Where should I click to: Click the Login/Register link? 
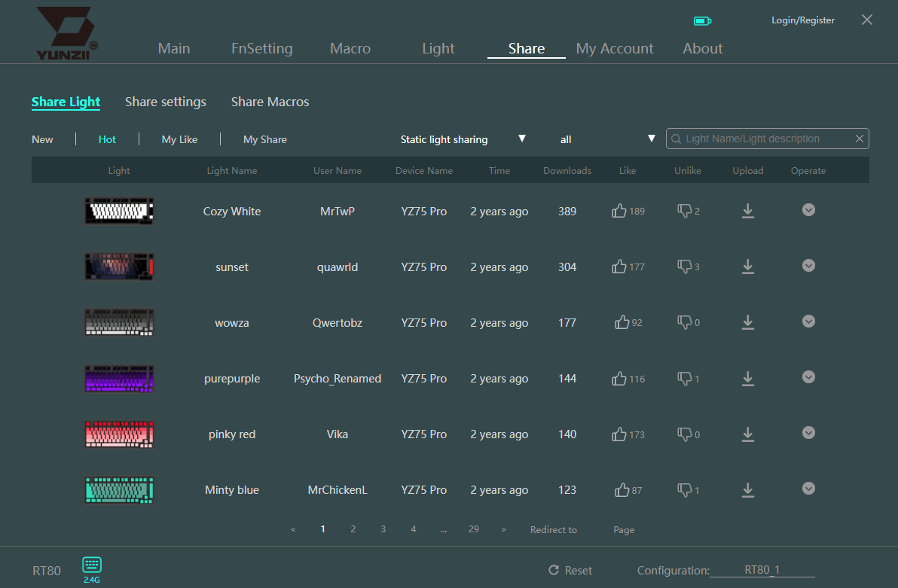click(802, 20)
